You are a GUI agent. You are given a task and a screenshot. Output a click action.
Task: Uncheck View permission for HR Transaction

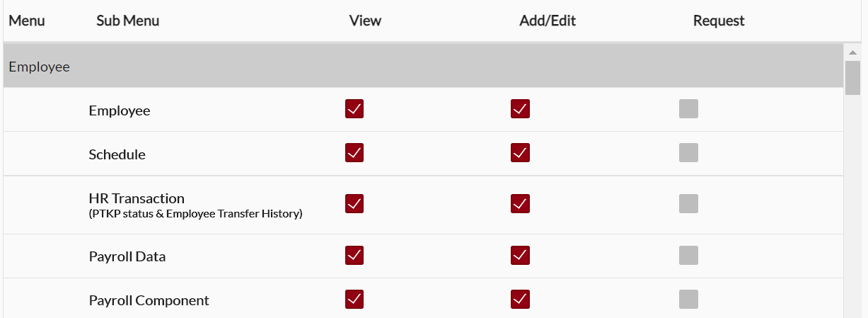point(354,203)
